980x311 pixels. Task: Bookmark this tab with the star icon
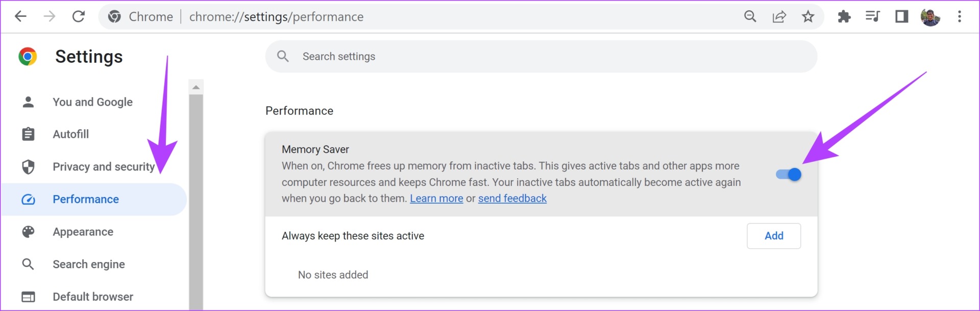(x=808, y=16)
